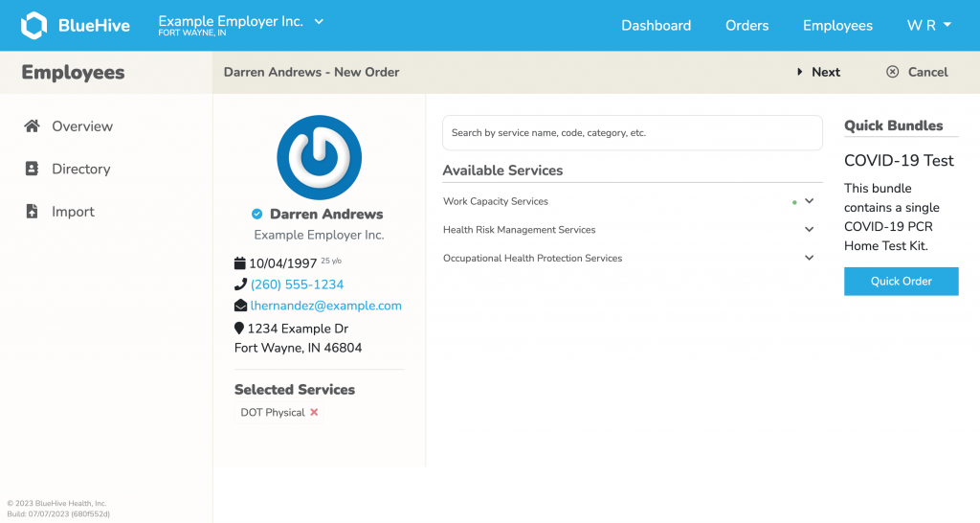
Task: Open the W R user menu
Action: point(928,26)
